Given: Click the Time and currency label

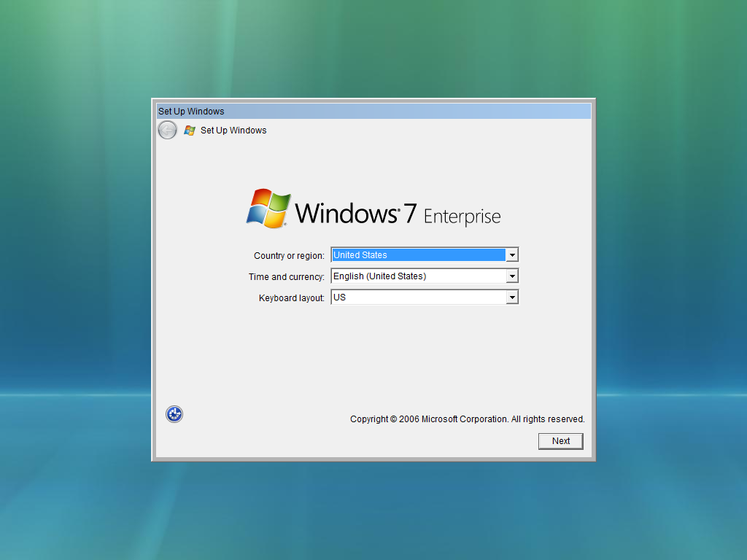Looking at the screenshot, I should [x=286, y=276].
